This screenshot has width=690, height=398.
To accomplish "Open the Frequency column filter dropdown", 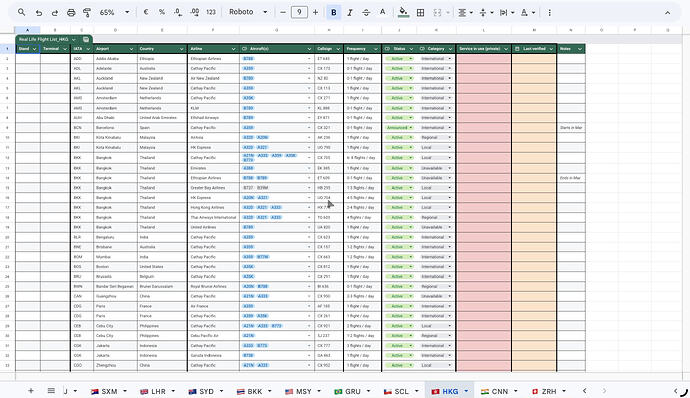I will 375,49.
